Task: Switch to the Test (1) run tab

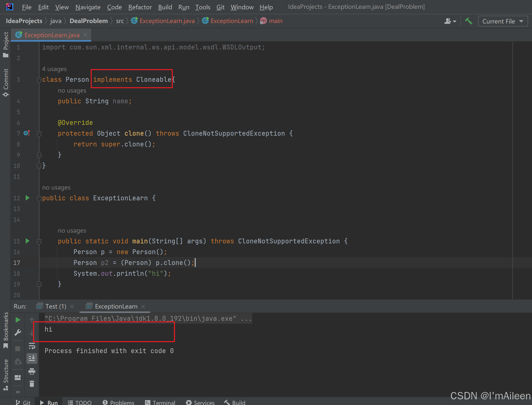Action: 56,306
